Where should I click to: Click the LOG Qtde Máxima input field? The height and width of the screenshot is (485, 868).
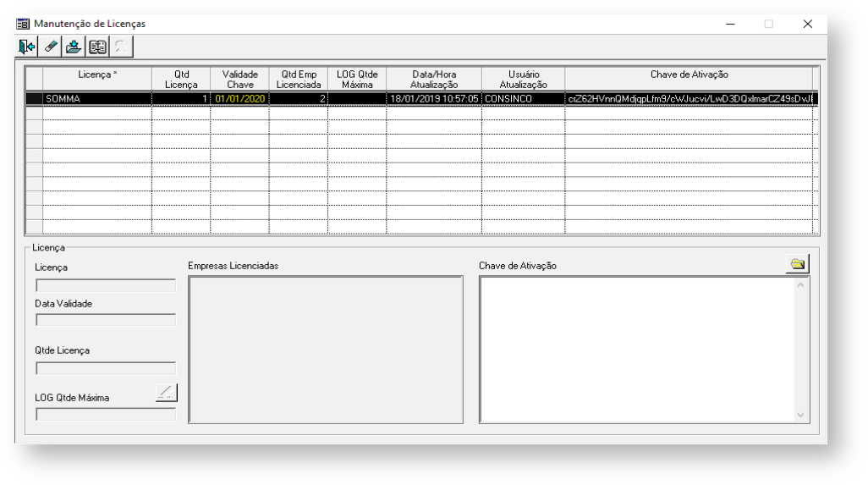(106, 414)
